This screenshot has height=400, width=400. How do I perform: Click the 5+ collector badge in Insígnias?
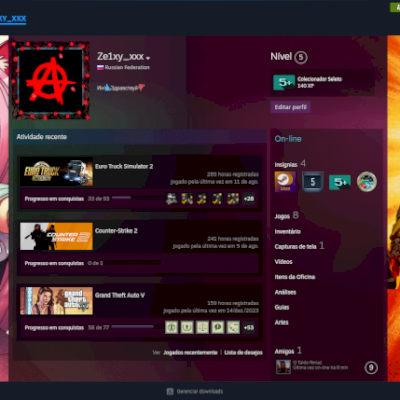[x=340, y=182]
